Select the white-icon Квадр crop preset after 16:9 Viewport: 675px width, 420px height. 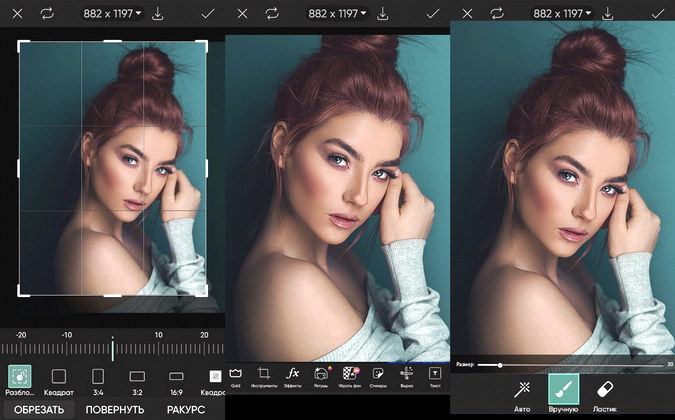[214, 382]
